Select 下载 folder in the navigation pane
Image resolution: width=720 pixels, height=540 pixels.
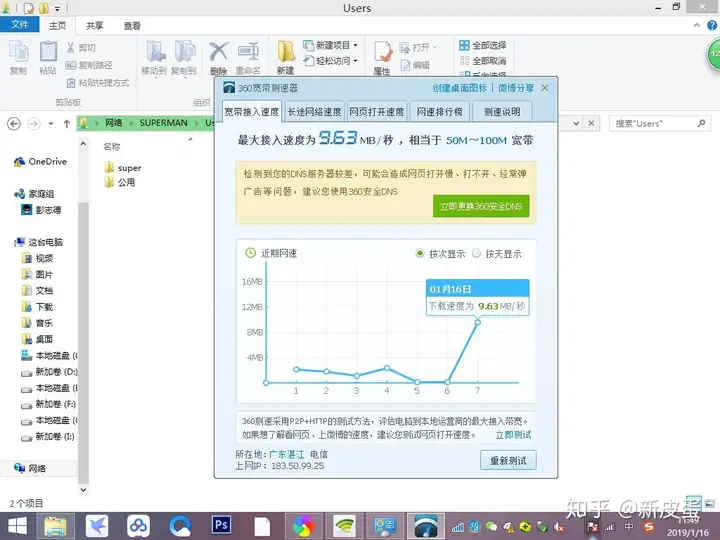(x=38, y=307)
